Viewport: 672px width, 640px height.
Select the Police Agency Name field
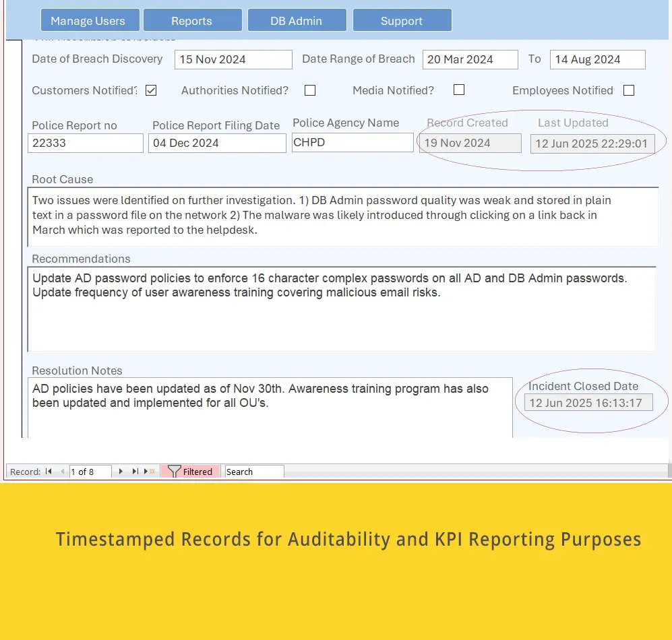(x=352, y=142)
